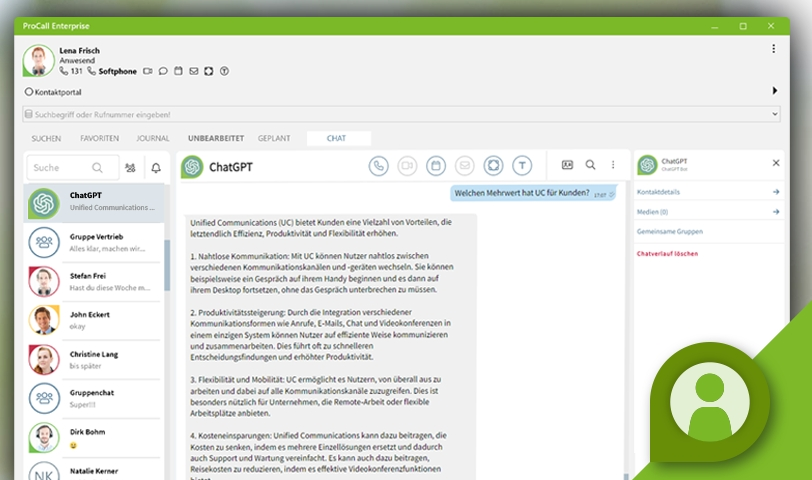Open the John Eckert conversation
Image resolution: width=812 pixels, height=480 pixels.
click(94, 321)
